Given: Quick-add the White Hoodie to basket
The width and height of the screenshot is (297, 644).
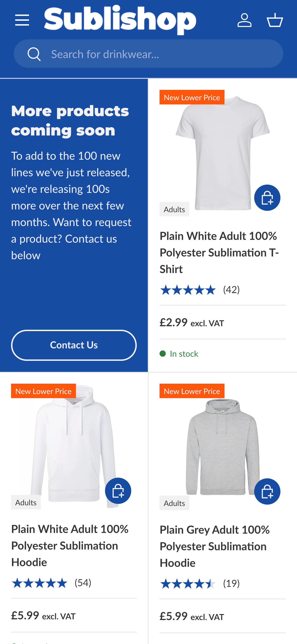Looking at the screenshot, I should [118, 491].
